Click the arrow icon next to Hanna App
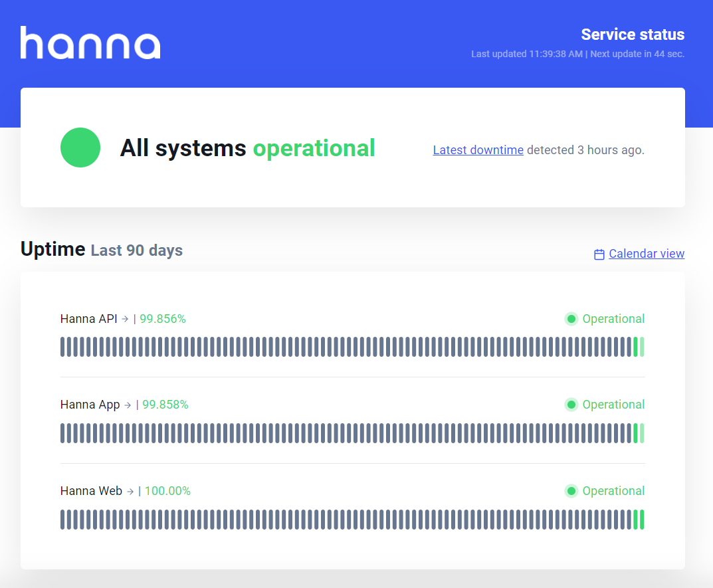Viewport: 713px width, 588px height. [x=128, y=405]
